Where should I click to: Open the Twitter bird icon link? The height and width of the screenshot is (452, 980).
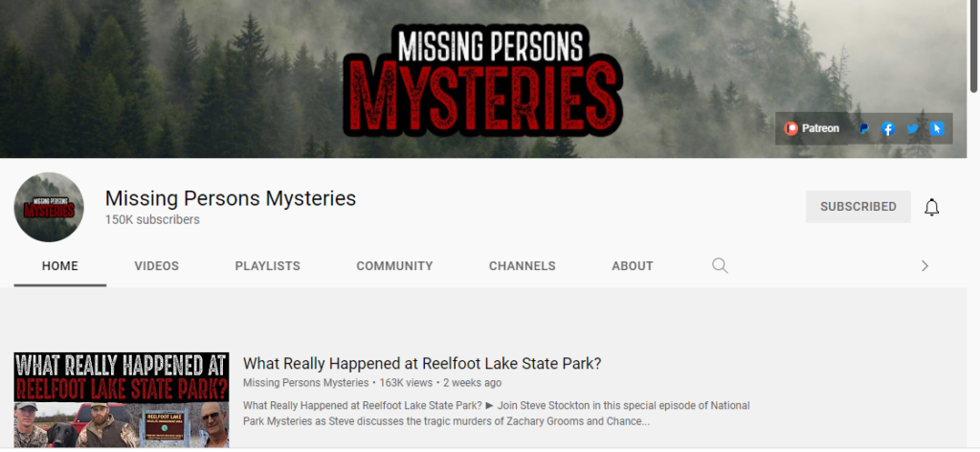coord(912,128)
